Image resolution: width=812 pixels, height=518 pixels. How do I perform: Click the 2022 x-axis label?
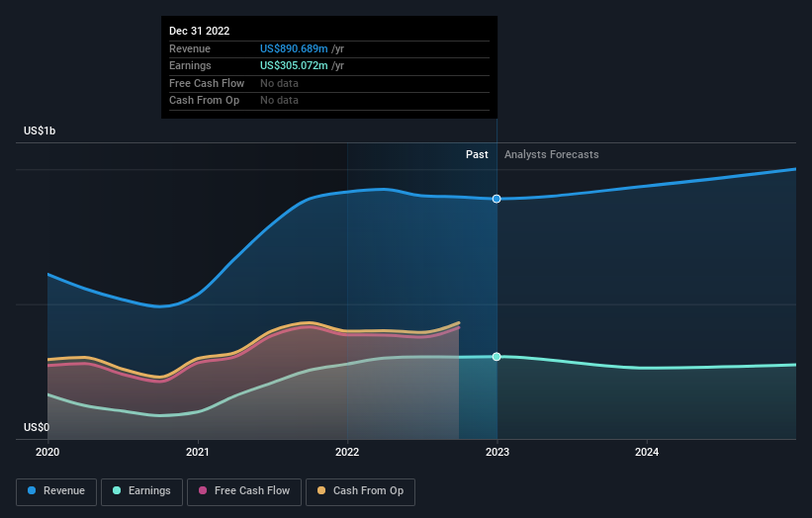tap(347, 453)
